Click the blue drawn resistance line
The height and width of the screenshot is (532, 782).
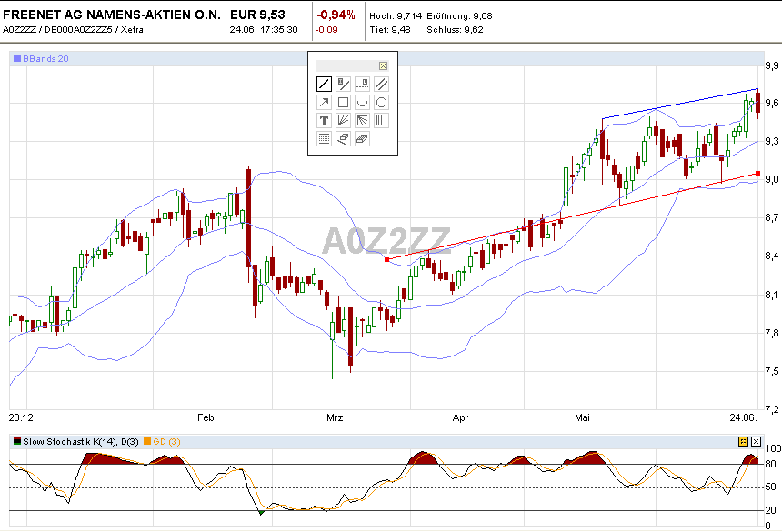pos(680,104)
